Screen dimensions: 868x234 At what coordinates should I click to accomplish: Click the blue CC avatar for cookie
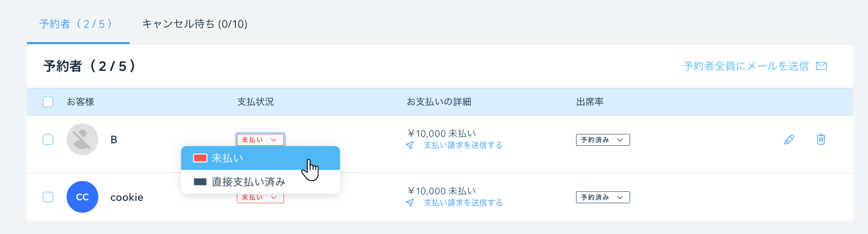tap(82, 197)
